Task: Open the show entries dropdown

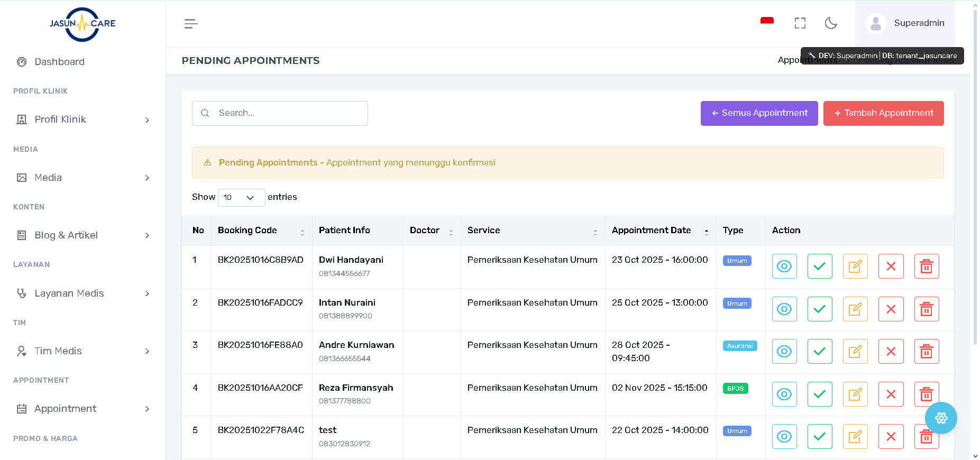Action: click(x=241, y=198)
